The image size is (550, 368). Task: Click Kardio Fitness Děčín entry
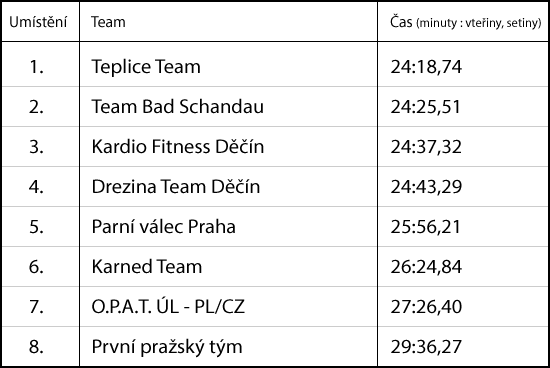click(177, 146)
